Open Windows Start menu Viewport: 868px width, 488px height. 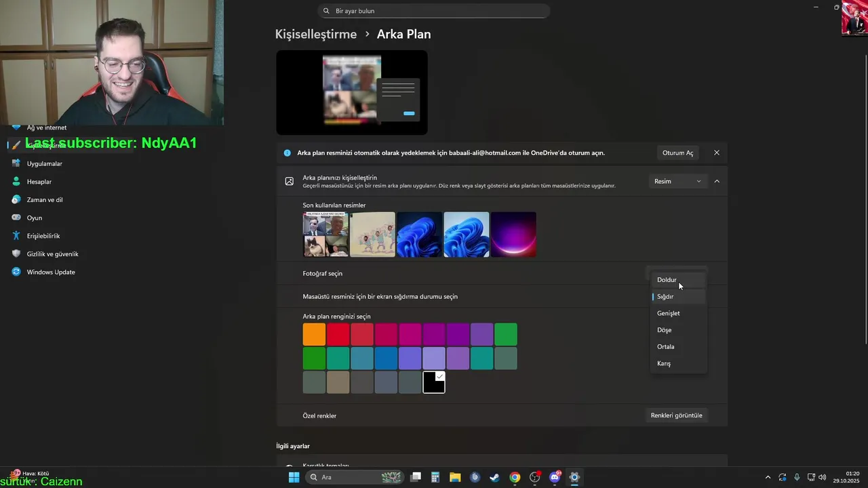pos(294,477)
